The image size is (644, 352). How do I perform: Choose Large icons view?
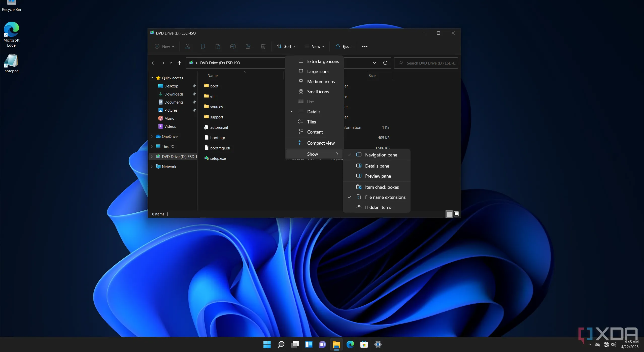click(314, 72)
